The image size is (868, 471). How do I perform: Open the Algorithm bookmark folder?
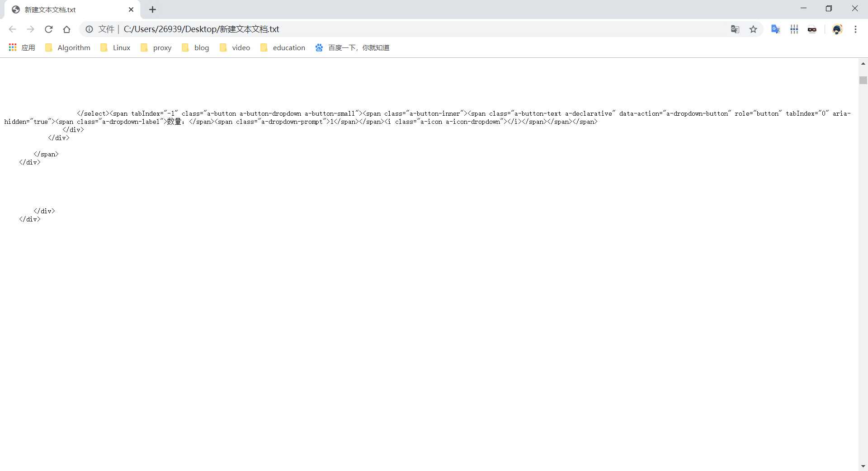click(68, 47)
